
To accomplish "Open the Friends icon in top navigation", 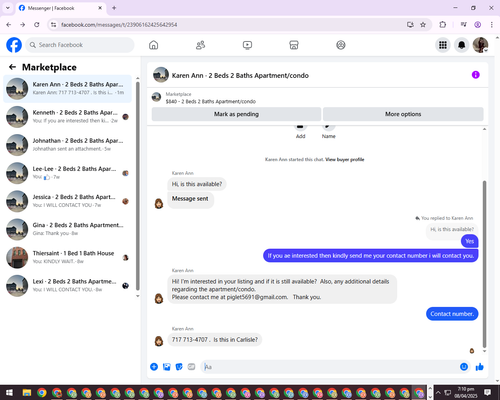I will click(x=200, y=45).
